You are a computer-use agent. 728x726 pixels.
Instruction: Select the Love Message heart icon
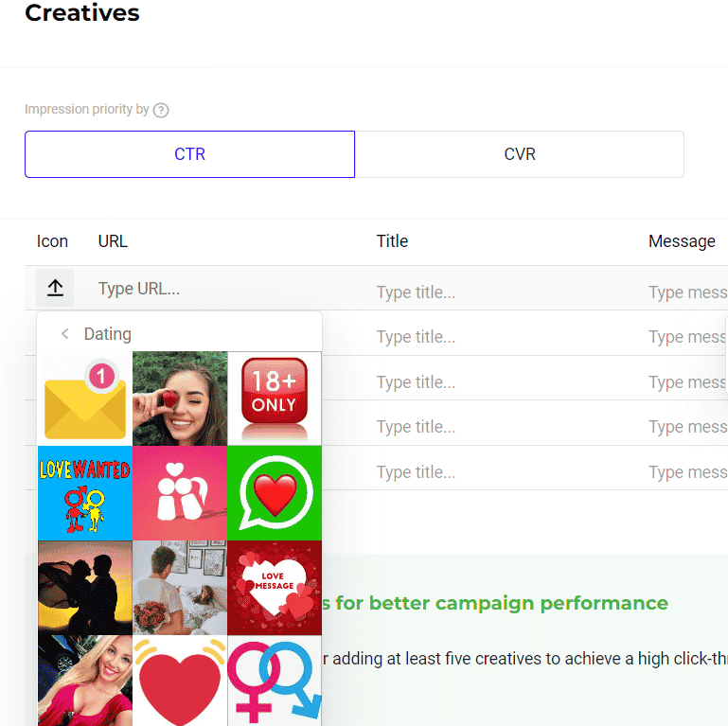pos(275,588)
